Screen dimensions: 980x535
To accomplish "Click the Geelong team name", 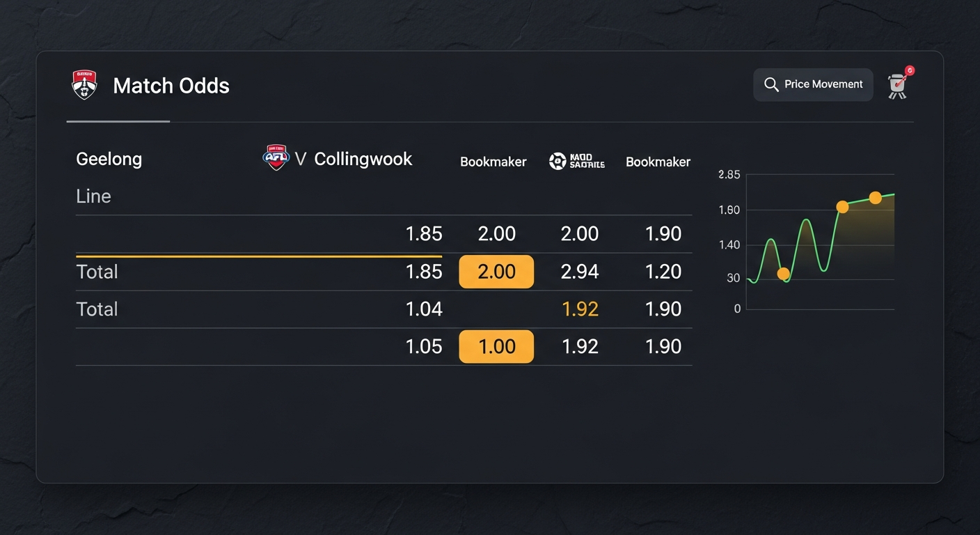I will 109,159.
